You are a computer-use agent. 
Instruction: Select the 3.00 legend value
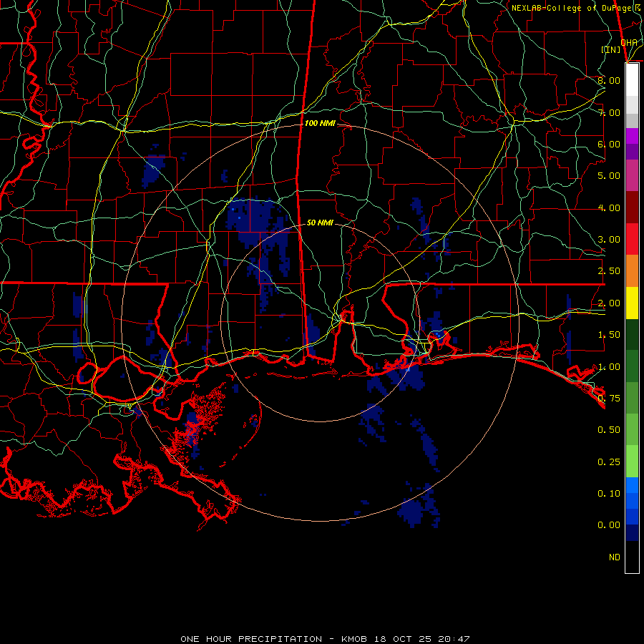(x=609, y=240)
